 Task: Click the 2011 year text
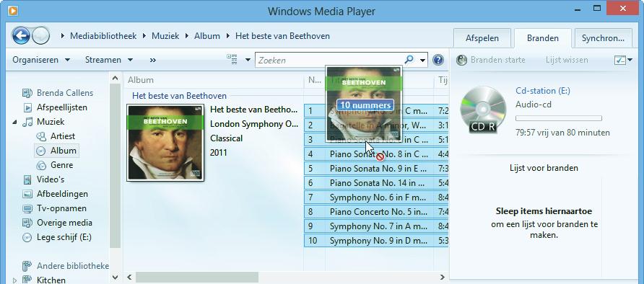[x=219, y=153]
